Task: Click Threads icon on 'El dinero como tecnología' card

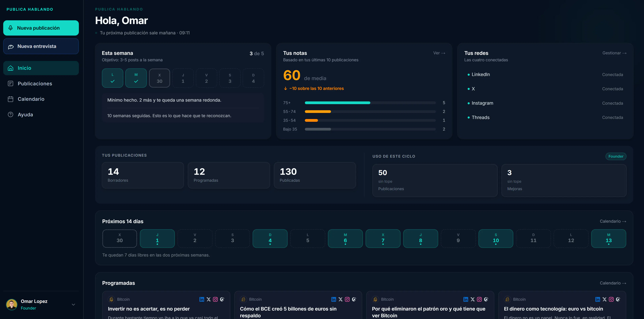Action: (618, 299)
